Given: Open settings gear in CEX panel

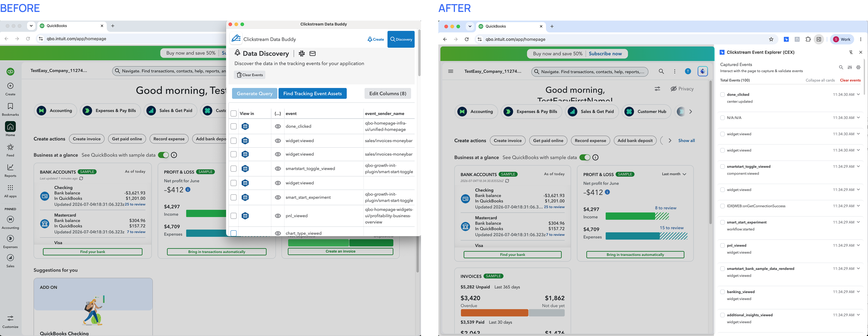Looking at the screenshot, I should [859, 67].
